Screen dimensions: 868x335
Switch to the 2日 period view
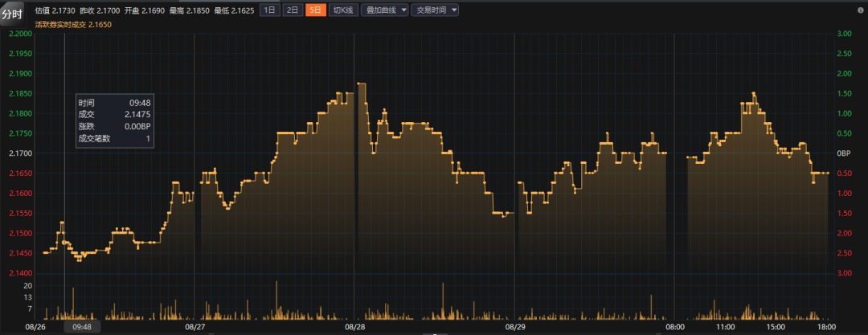pyautogui.click(x=293, y=10)
